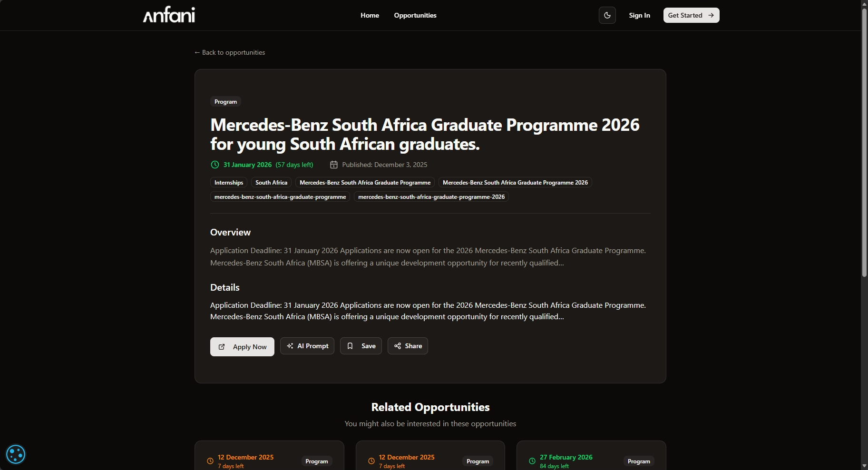
Task: Click the scrollbar down arrow
Action: 864,466
